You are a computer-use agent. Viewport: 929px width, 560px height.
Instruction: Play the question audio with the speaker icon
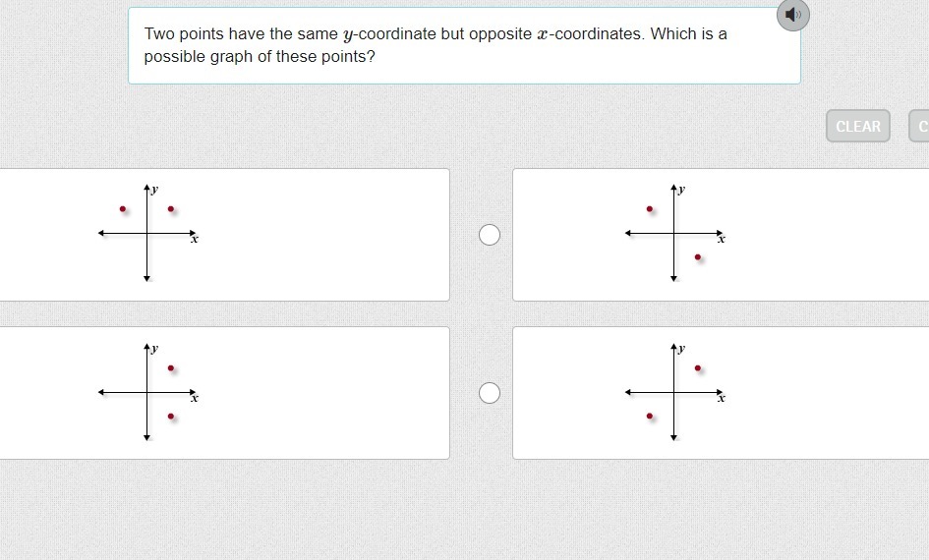point(793,15)
